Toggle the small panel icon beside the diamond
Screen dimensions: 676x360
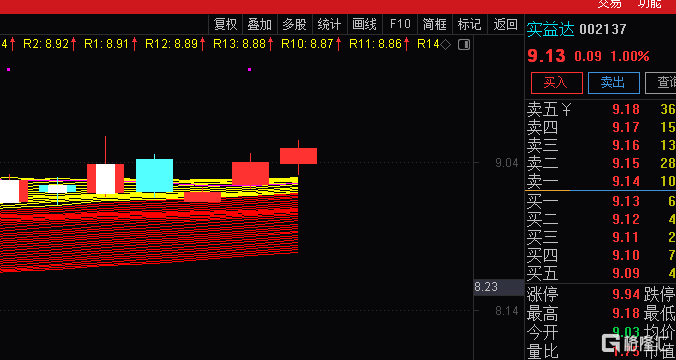click(x=464, y=44)
